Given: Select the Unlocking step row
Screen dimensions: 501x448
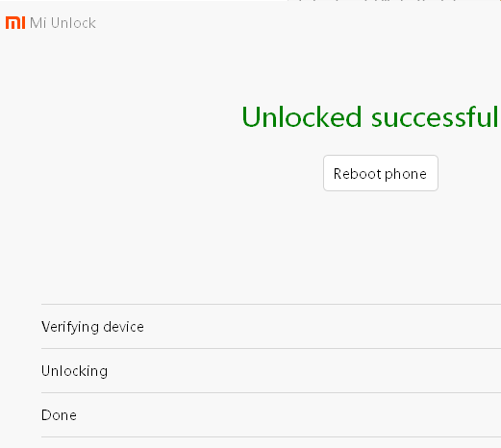Looking at the screenshot, I should tap(271, 371).
